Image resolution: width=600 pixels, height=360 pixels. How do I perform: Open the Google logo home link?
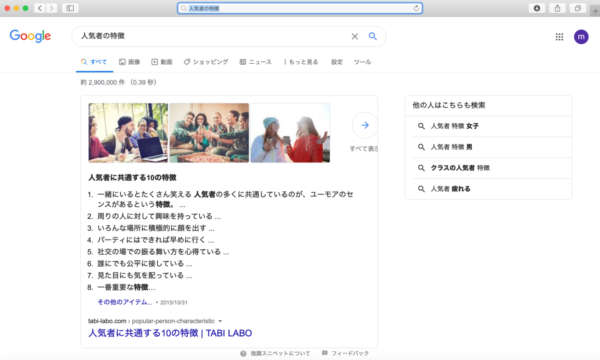click(30, 36)
